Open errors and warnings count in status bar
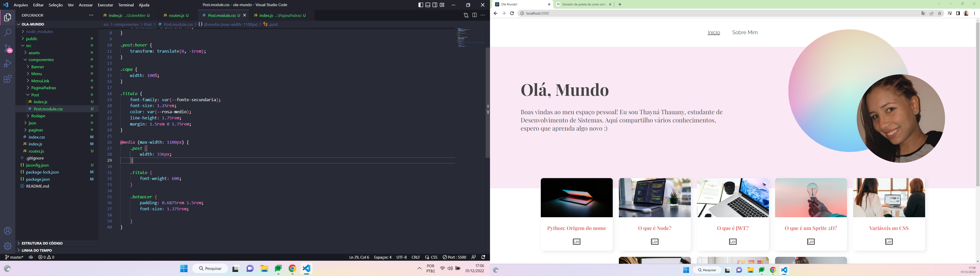The height and width of the screenshot is (276, 980). (x=46, y=257)
